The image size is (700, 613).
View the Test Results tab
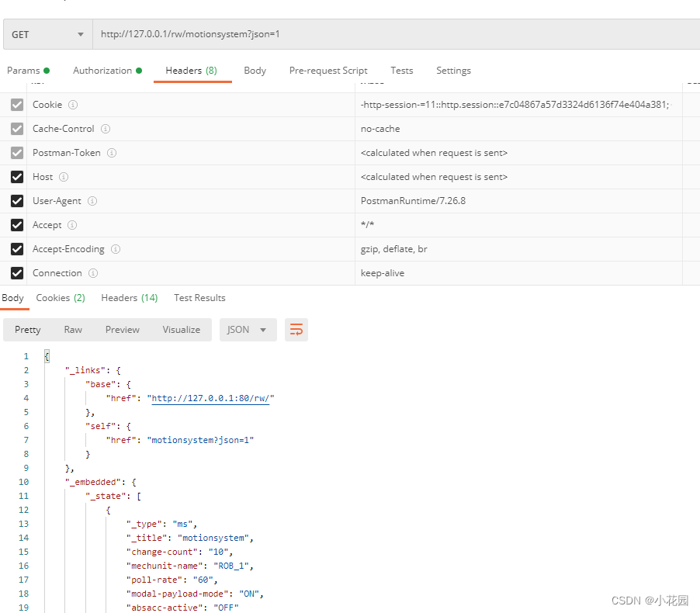point(199,298)
